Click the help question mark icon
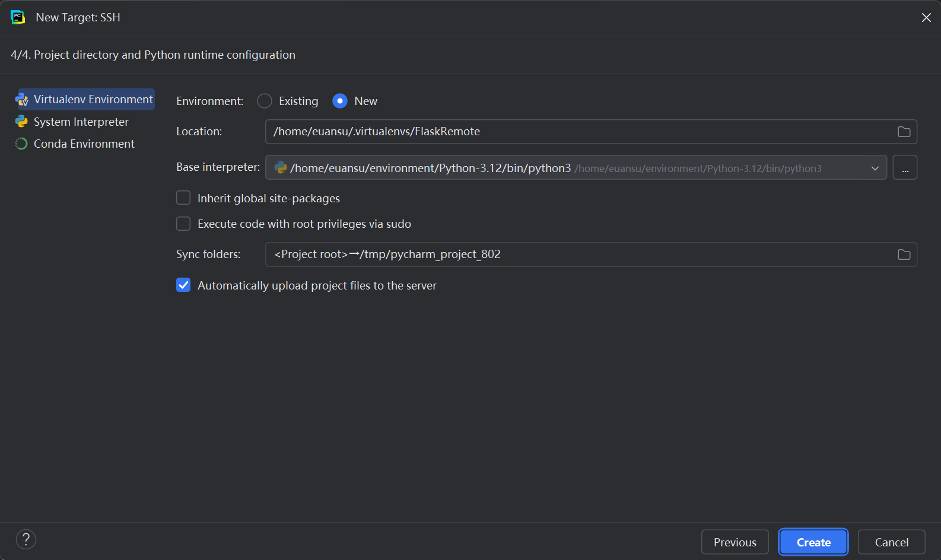This screenshot has width=941, height=560. [26, 539]
